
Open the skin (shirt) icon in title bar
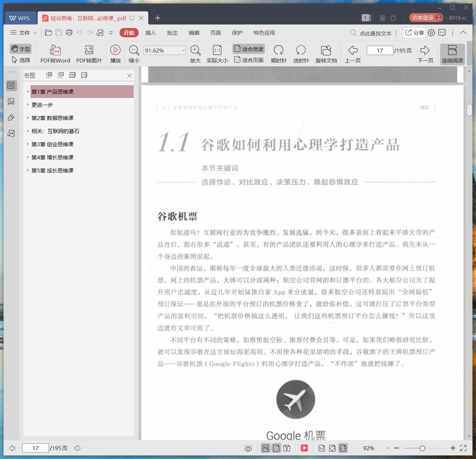click(x=393, y=18)
